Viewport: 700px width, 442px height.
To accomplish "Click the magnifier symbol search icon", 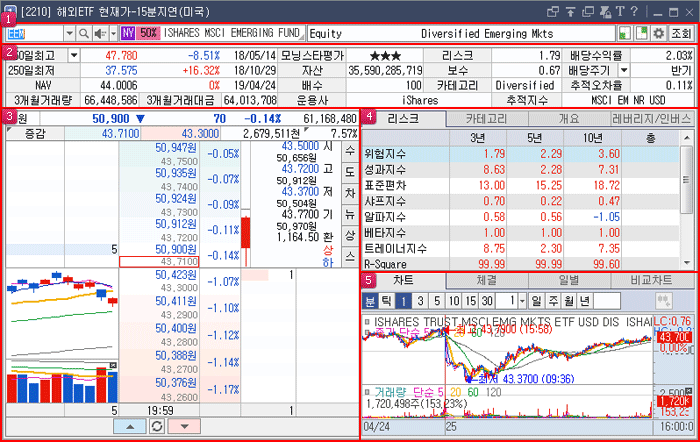I will [x=83, y=33].
